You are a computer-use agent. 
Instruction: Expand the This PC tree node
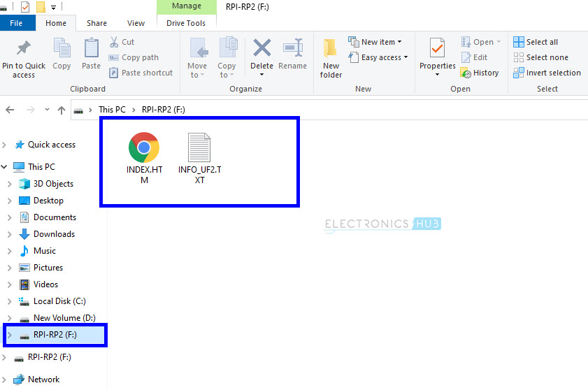pyautogui.click(x=6, y=167)
